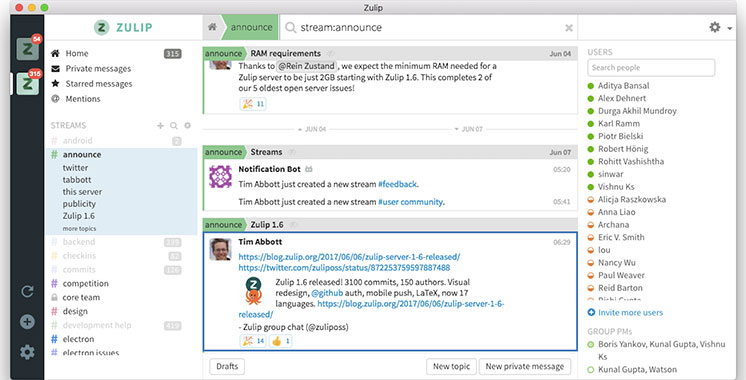Image resolution: width=746 pixels, height=380 pixels.
Task: Open Mentions view
Action: tap(83, 99)
